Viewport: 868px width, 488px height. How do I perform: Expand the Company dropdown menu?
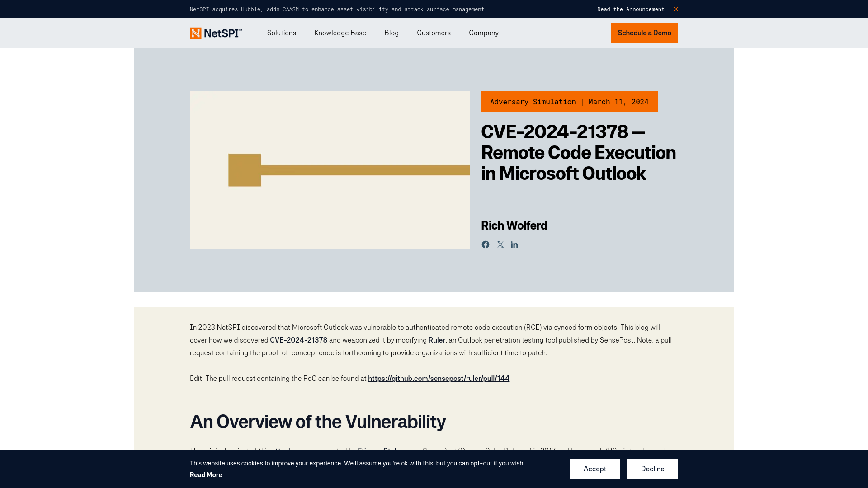click(x=483, y=33)
